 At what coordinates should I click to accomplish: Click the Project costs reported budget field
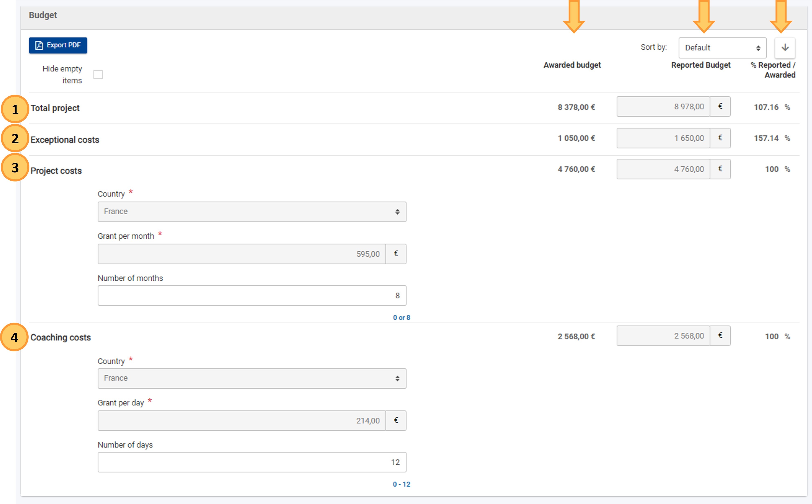(x=663, y=169)
